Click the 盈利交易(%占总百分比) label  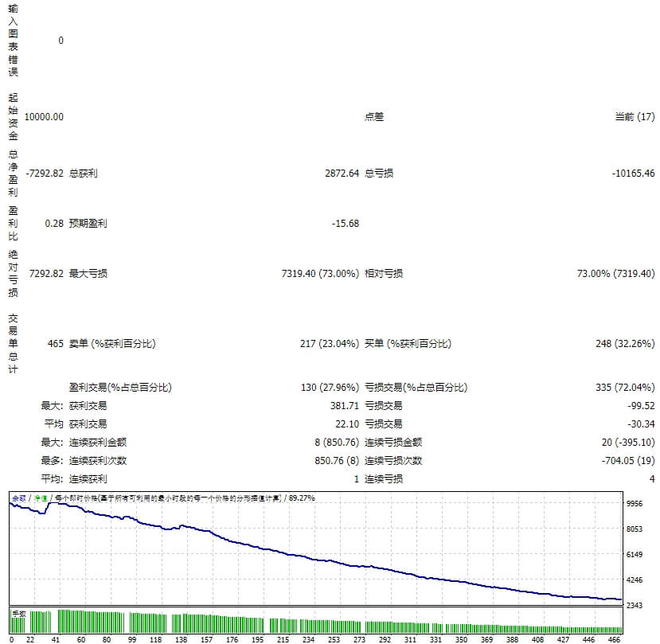pos(120,387)
